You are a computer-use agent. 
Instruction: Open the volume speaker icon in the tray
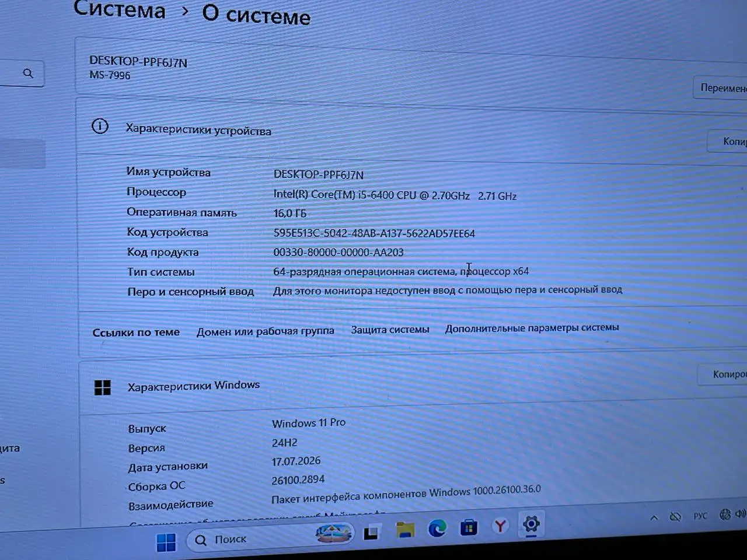tap(740, 514)
